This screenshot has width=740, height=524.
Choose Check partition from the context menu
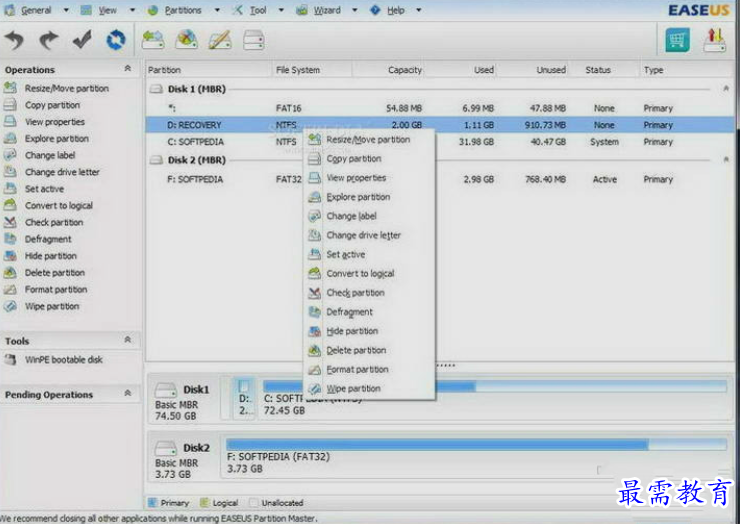coord(368,293)
